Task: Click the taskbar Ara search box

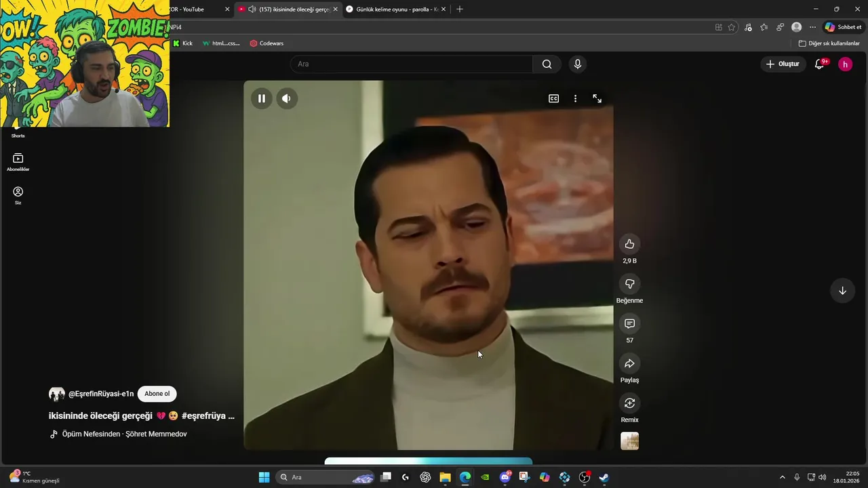Action: coord(325,477)
